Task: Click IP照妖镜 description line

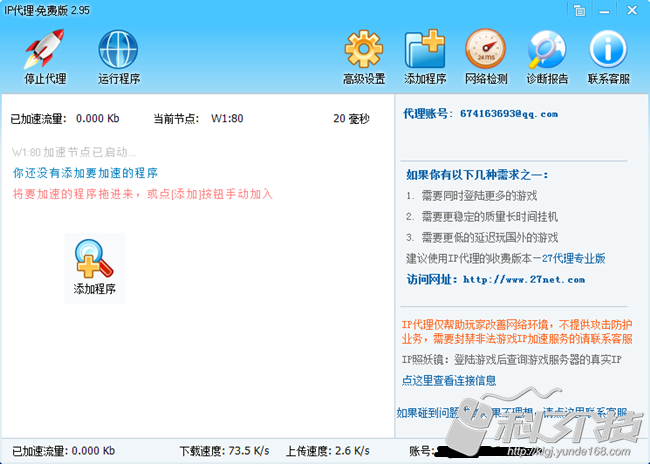Action: pyautogui.click(x=512, y=360)
